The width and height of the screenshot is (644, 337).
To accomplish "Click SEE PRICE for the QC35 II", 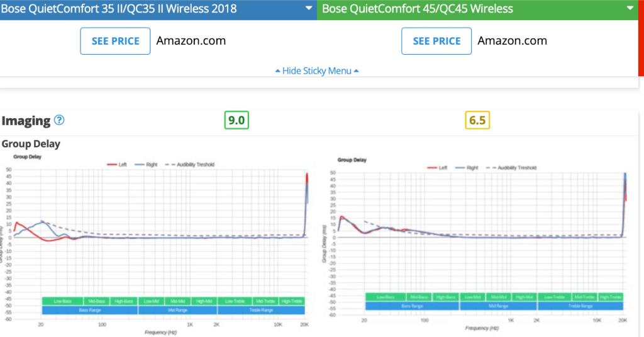I will click(x=115, y=41).
